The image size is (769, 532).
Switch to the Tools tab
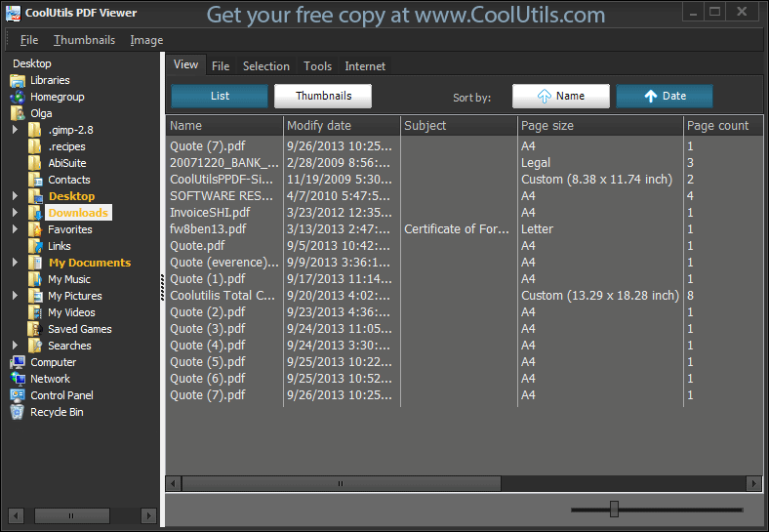(317, 66)
